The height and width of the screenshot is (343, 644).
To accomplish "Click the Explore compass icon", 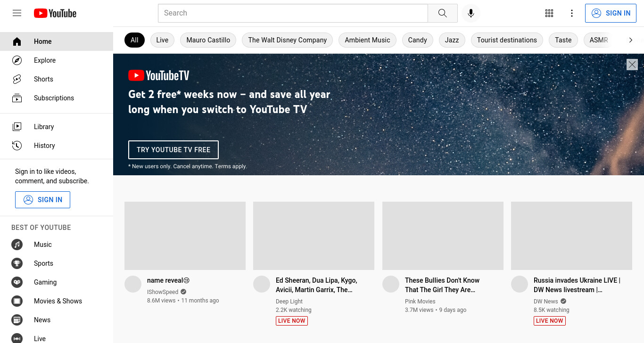I will [17, 60].
